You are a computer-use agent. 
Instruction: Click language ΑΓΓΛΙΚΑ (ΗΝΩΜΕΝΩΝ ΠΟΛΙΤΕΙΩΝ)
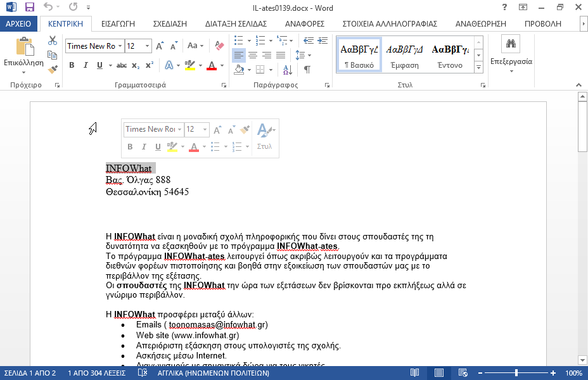pos(214,373)
